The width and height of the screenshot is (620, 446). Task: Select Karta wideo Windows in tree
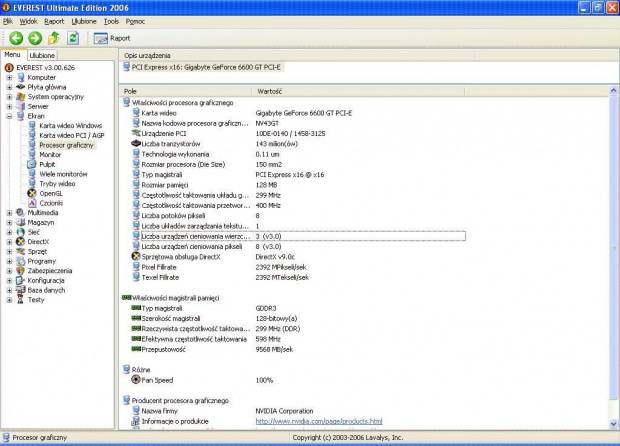click(70, 126)
